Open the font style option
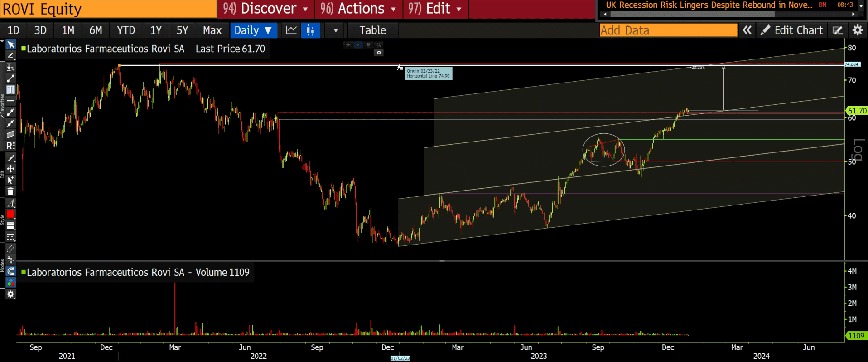Screen dimensions: 868x362 11,203
